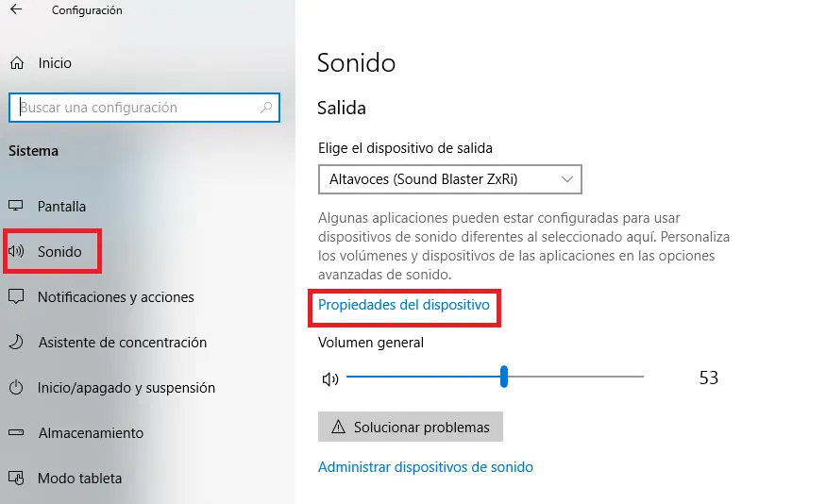Click the back arrow icon
This screenshot has width=826, height=504.
(16, 10)
